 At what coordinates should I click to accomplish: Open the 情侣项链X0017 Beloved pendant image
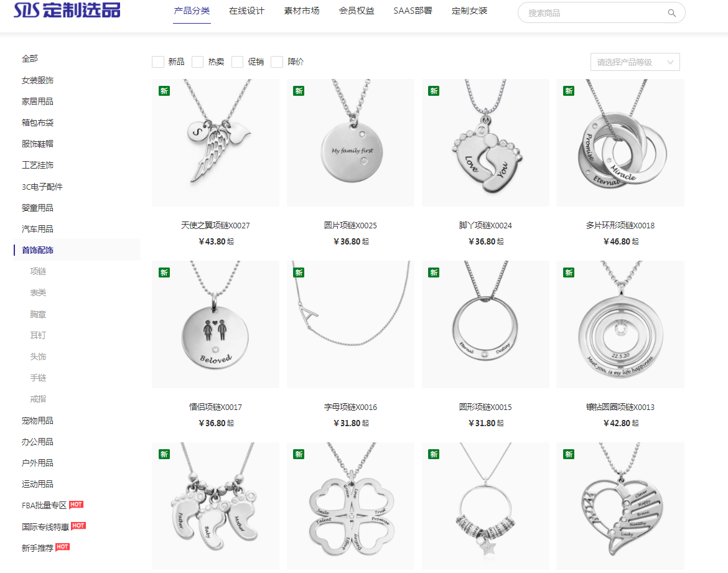(x=215, y=324)
